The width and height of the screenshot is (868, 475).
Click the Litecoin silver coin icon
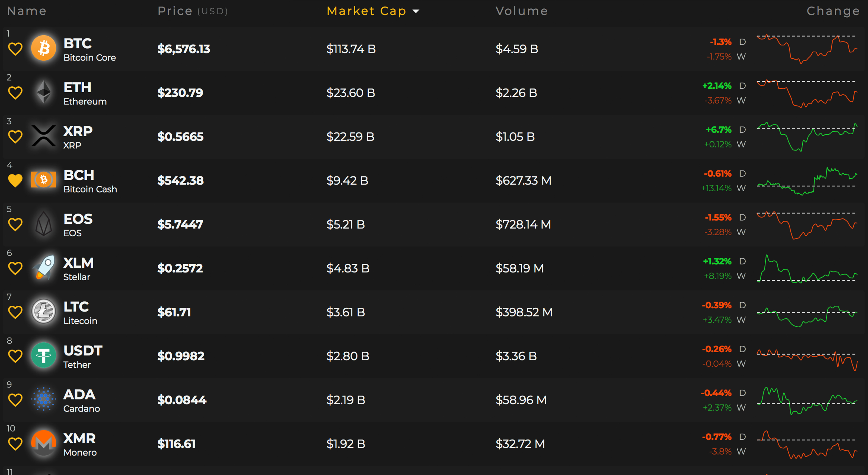[x=43, y=312]
